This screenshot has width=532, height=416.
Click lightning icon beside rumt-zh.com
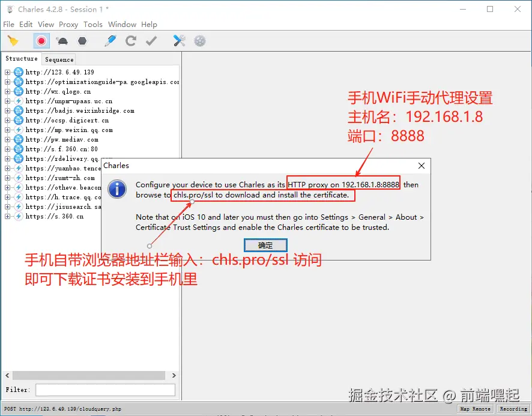(19, 178)
